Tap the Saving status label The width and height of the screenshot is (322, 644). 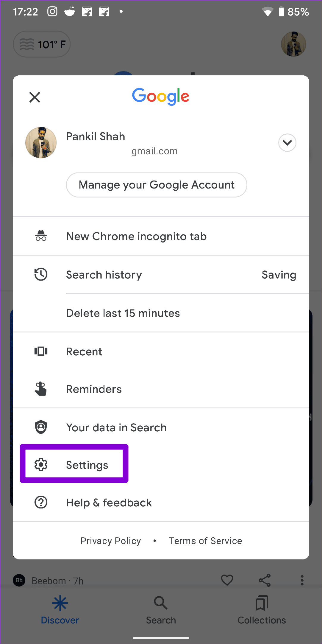coord(279,275)
